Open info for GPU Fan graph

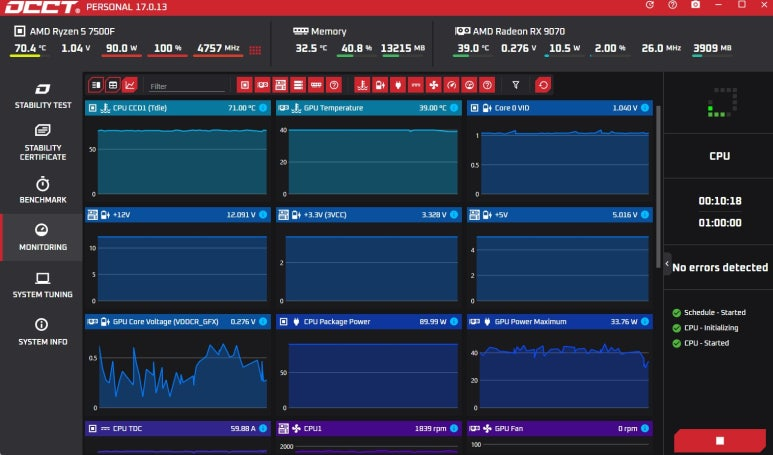pyautogui.click(x=645, y=428)
